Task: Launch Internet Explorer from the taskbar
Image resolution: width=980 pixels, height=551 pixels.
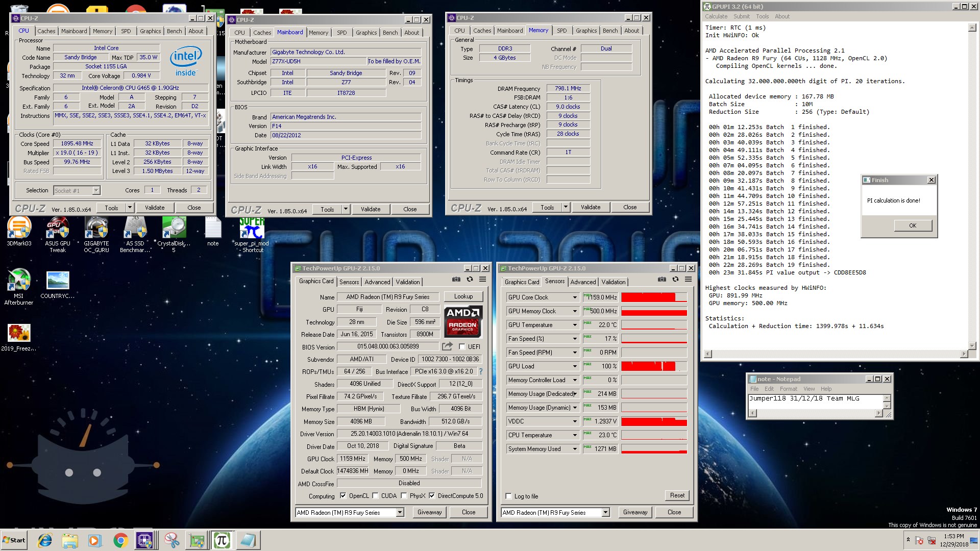Action: point(45,540)
